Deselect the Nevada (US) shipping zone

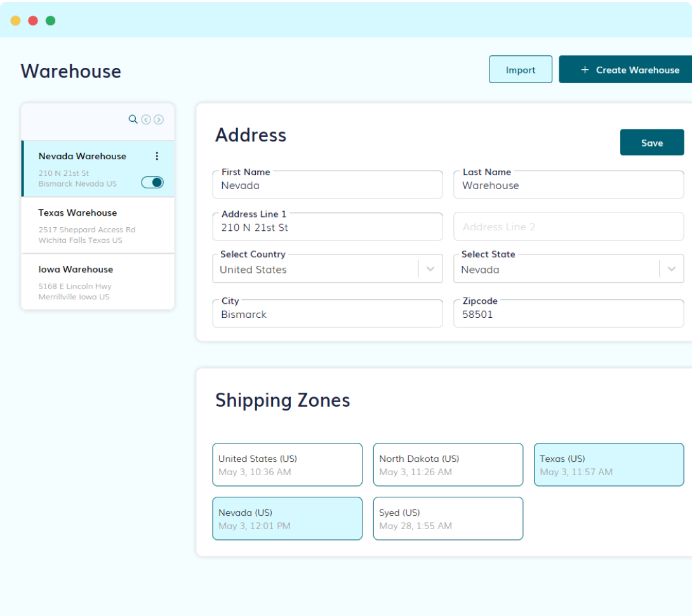tap(287, 519)
